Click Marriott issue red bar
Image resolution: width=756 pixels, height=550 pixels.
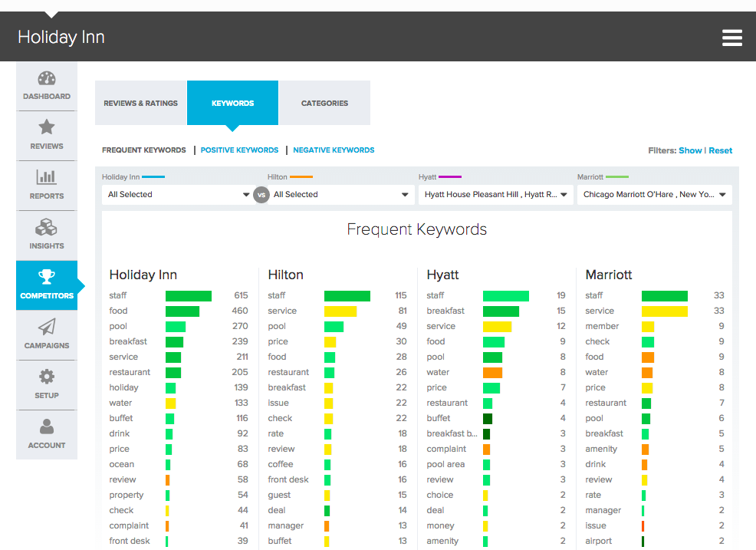[x=643, y=526]
